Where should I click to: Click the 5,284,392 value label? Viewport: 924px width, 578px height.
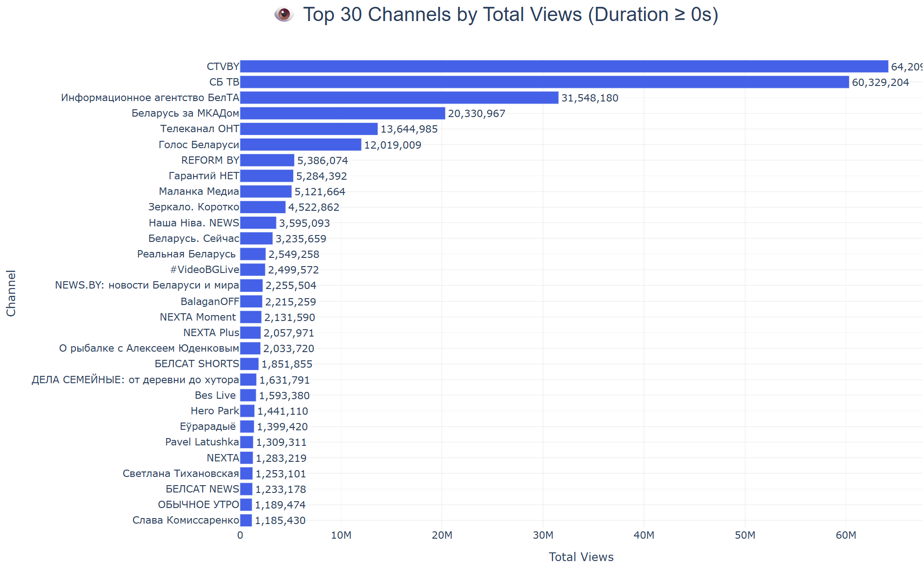pos(321,176)
